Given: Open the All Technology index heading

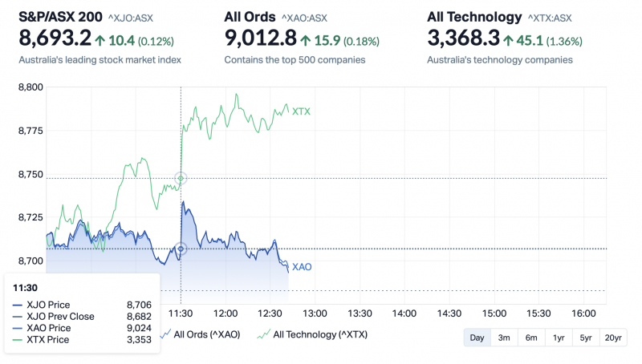Looking at the screenshot, I should (474, 17).
